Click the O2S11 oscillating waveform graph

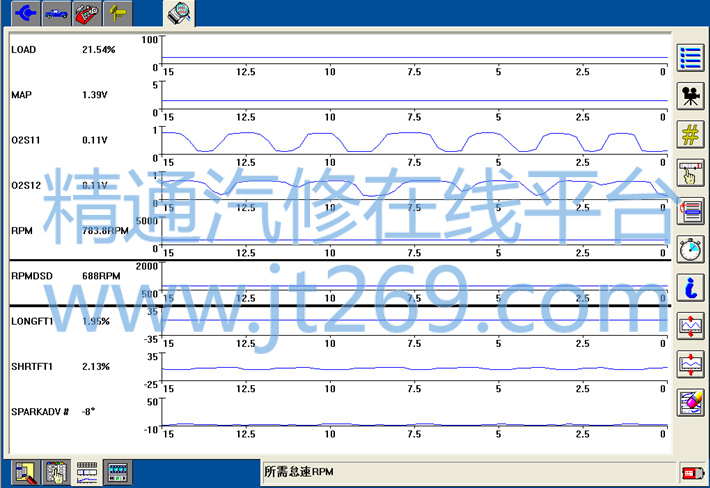[415, 142]
